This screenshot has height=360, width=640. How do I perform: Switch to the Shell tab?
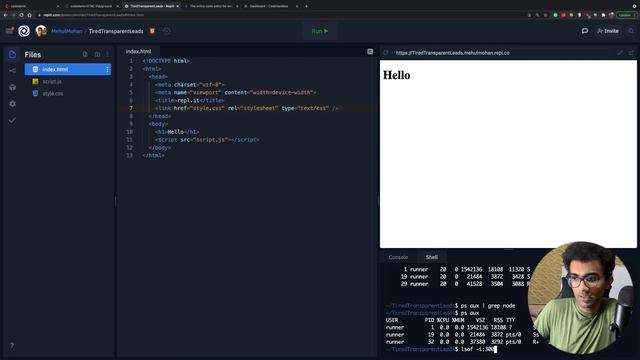coord(432,257)
